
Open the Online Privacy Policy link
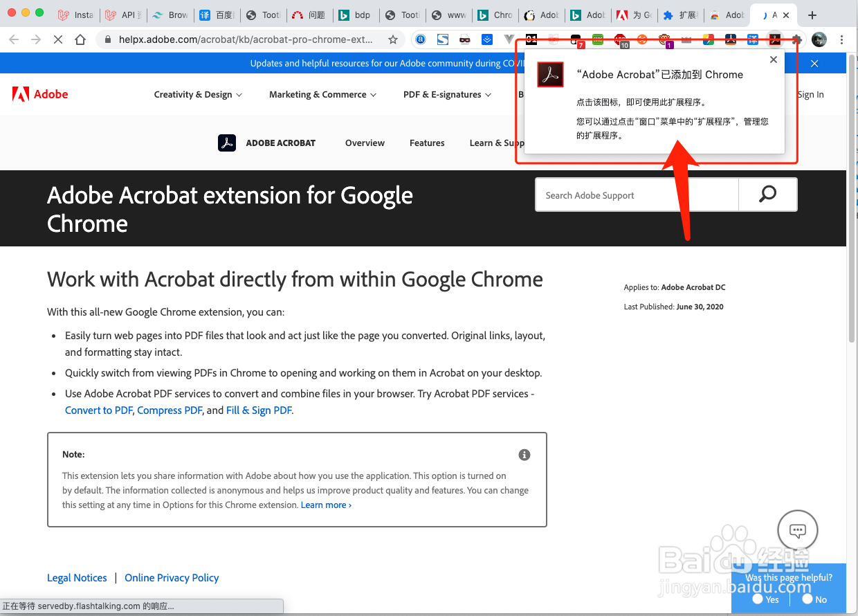[172, 578]
